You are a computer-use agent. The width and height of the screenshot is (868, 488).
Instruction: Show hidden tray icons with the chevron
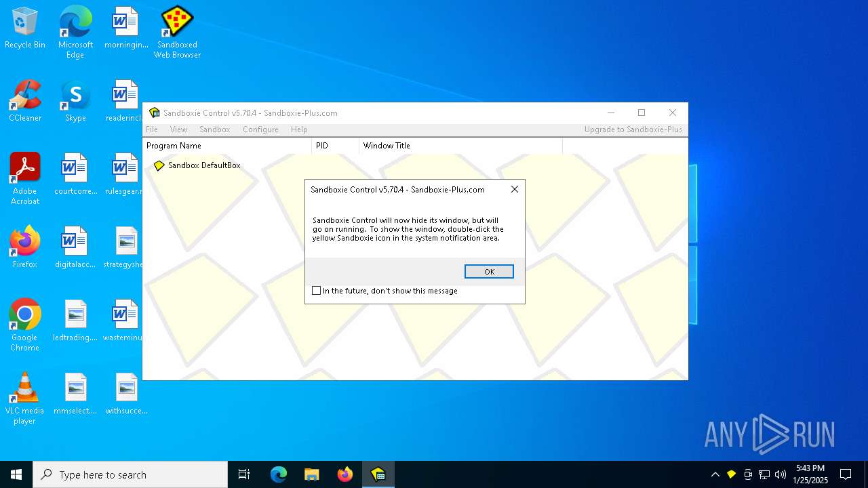[715, 474]
